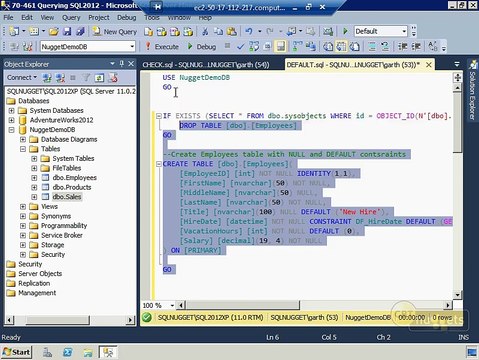Click the Object Explorer Stop square icon
The height and width of the screenshot is (360, 479).
click(x=73, y=78)
